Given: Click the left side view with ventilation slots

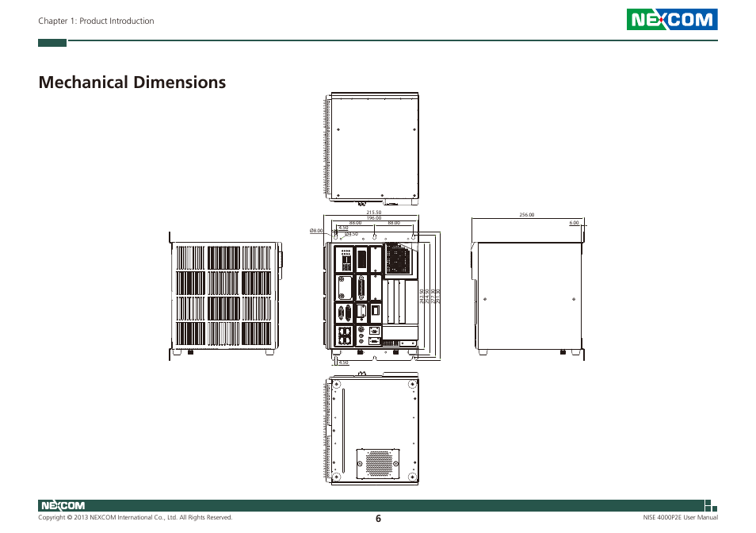Looking at the screenshot, I should point(226,296).
